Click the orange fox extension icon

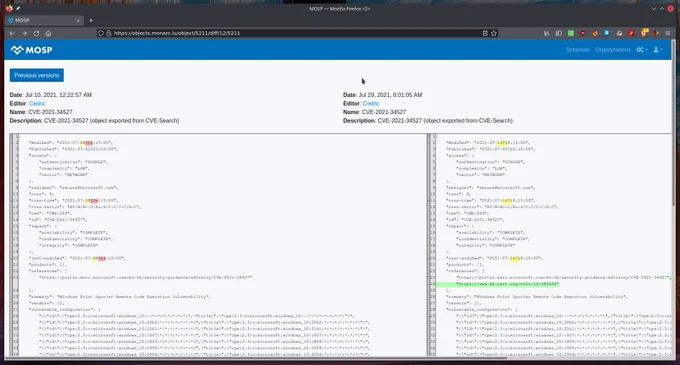pyautogui.click(x=595, y=33)
